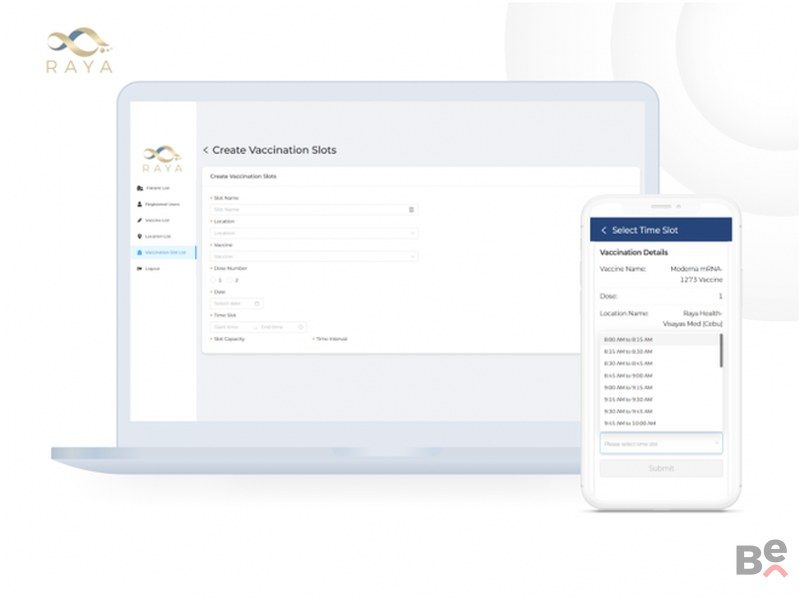Image resolution: width=802 pixels, height=600 pixels.
Task: Tap the Submit button on phone
Action: coord(661,468)
